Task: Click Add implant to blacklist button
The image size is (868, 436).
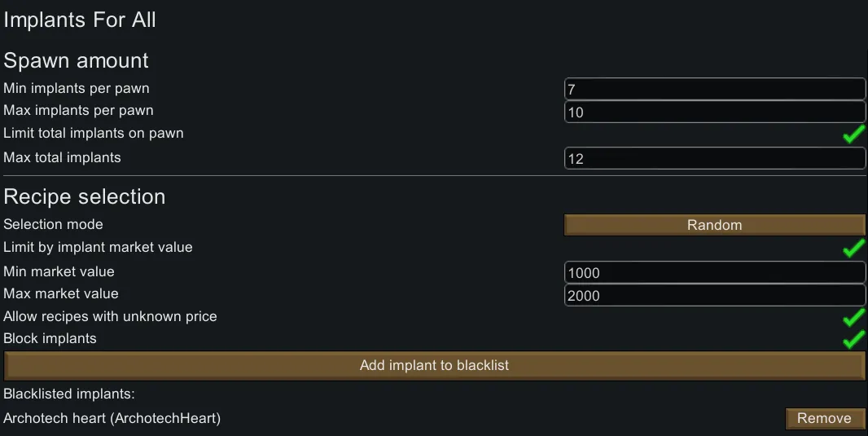Action: pos(434,366)
